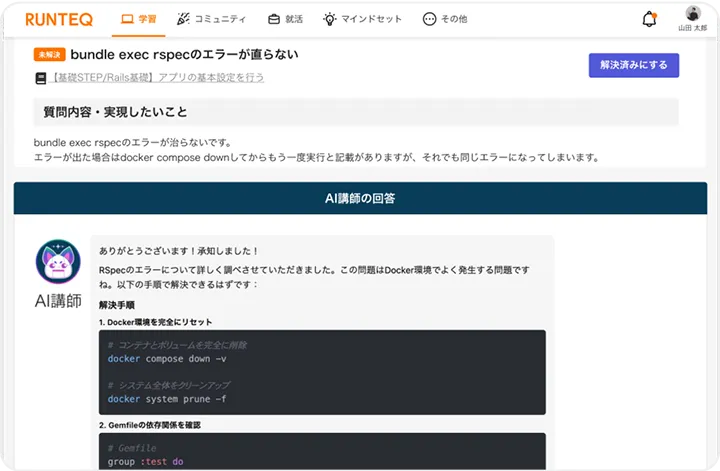This screenshot has width=720, height=471.
Task: Click the 山田 太郎 user name
Action: 692,28
